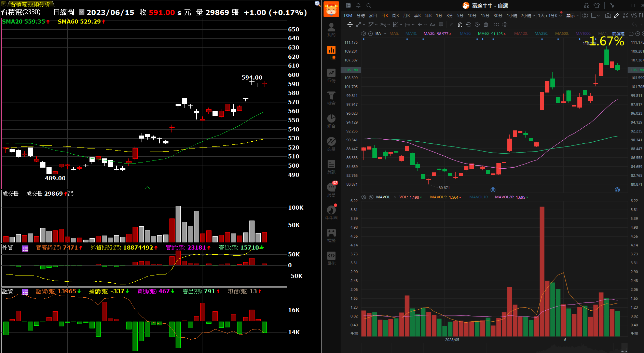Click VS compare button in chart toolbar
Viewport: 644px width, 353px height.
tap(634, 16)
